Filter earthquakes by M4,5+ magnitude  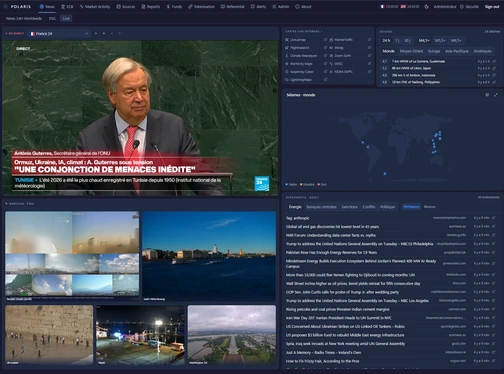click(x=424, y=41)
